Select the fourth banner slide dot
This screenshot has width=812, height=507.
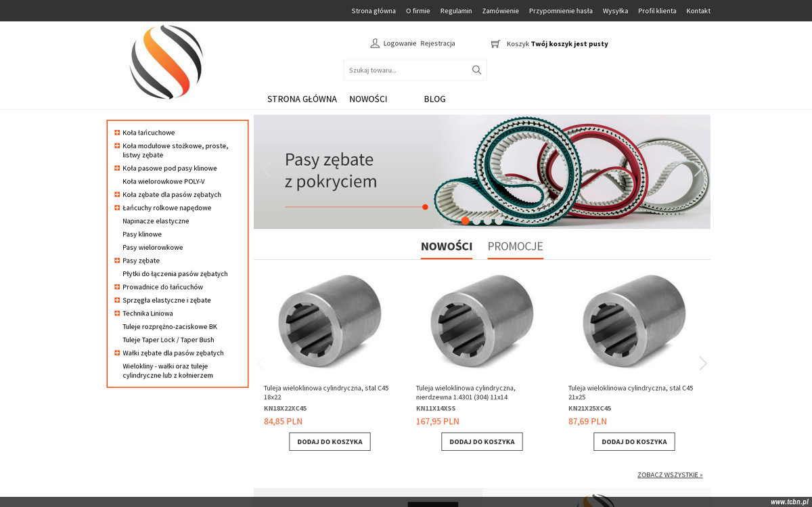[499, 221]
